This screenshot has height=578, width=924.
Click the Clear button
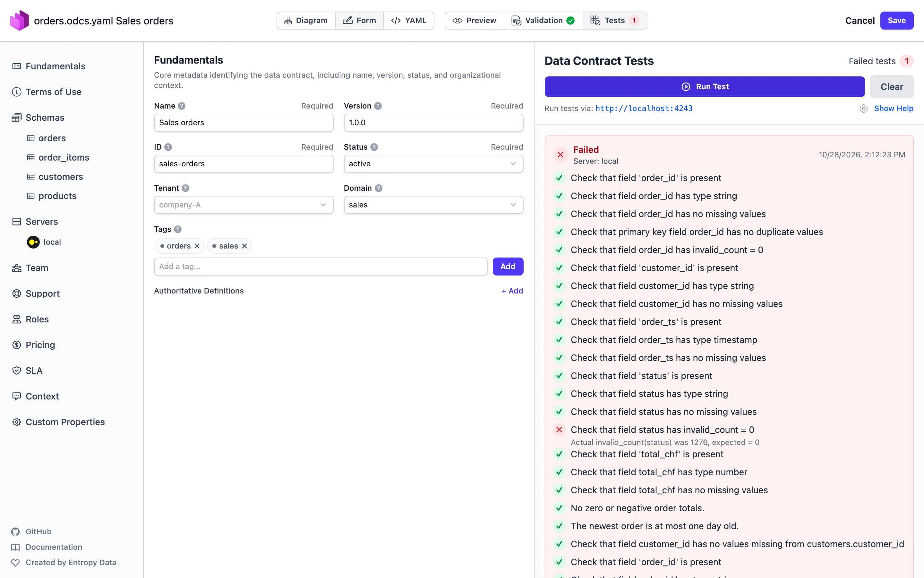point(892,87)
